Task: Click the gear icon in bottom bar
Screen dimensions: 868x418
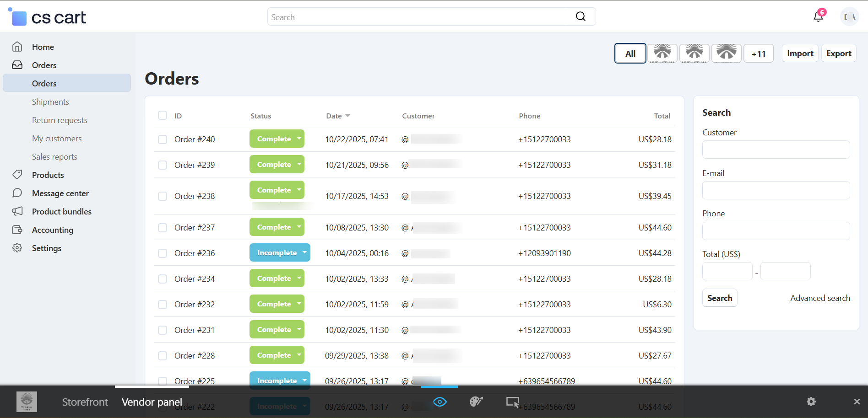Action: point(811,402)
